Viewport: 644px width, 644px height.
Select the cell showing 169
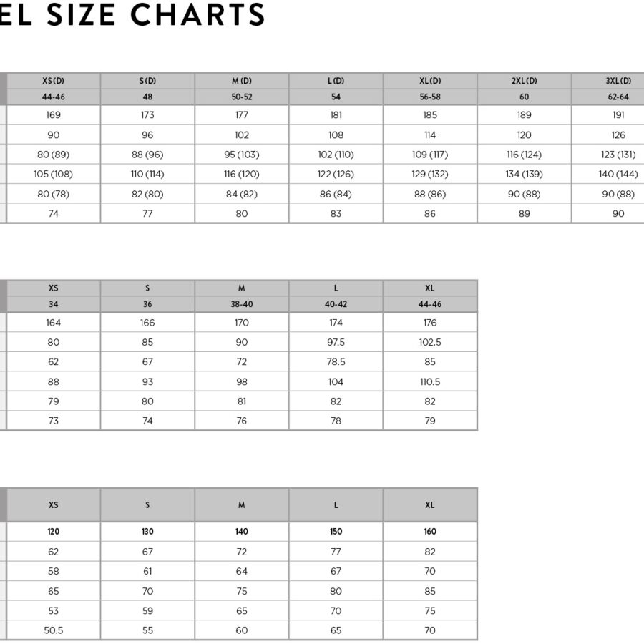[54, 114]
